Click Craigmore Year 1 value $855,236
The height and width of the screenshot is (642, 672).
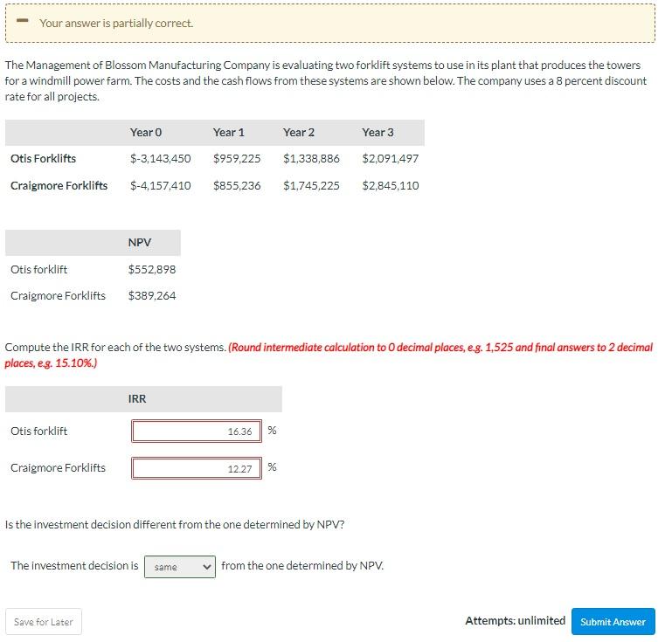click(x=237, y=185)
